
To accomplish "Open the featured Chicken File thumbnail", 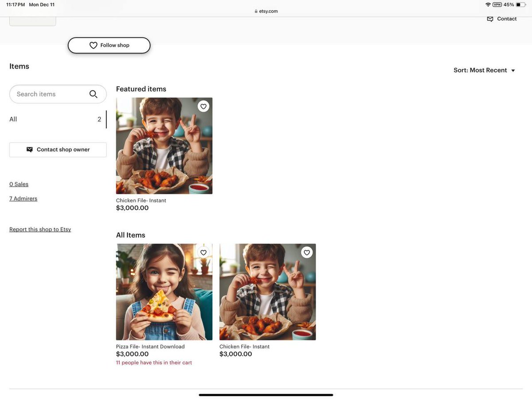I will (x=164, y=146).
